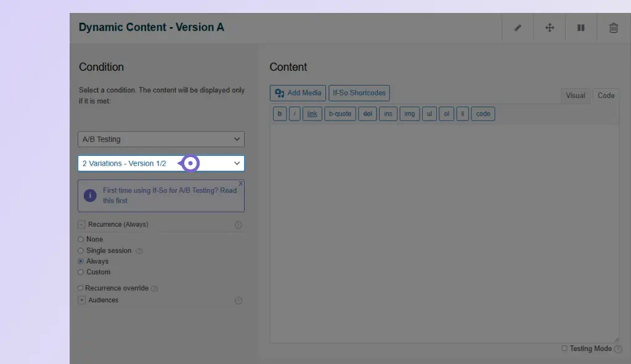Click the Add Media button

(x=298, y=93)
